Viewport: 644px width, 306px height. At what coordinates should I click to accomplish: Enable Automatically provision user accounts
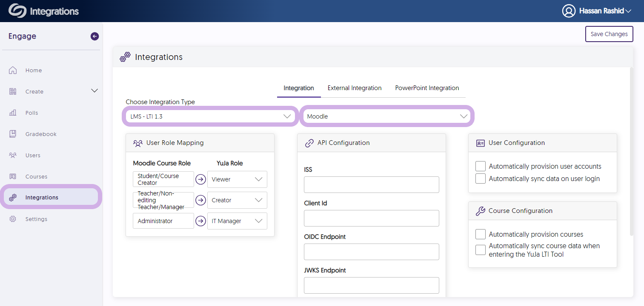tap(481, 166)
